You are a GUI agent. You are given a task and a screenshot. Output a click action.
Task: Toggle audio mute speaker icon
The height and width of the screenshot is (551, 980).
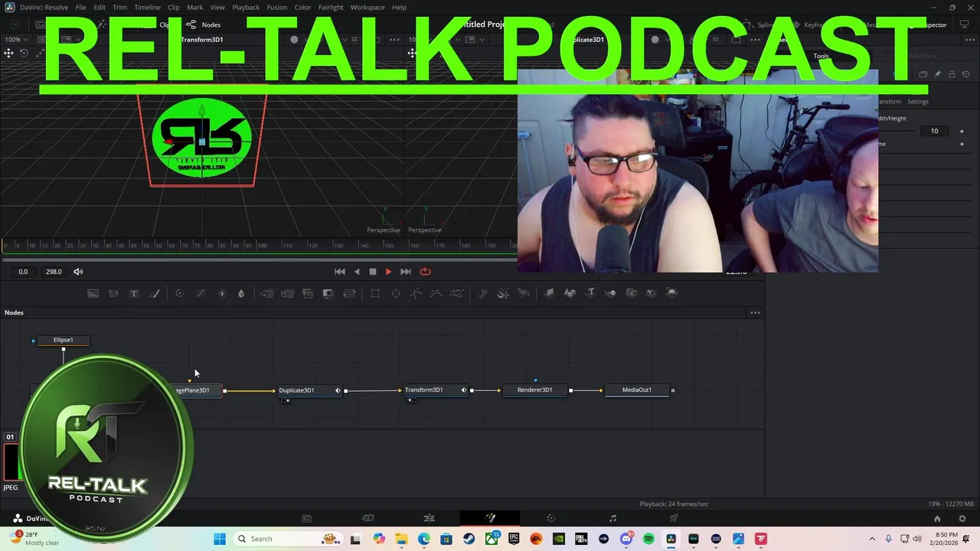point(78,272)
